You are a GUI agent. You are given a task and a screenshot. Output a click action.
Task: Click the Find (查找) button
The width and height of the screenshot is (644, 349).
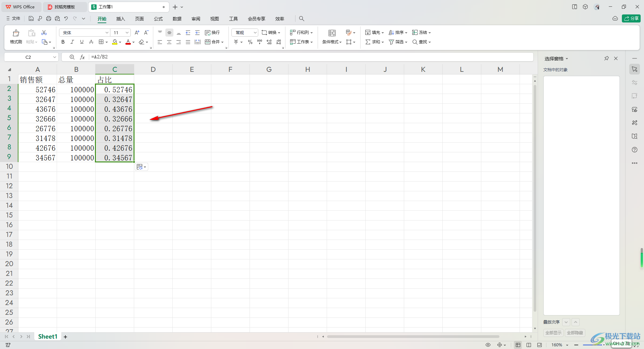(421, 42)
